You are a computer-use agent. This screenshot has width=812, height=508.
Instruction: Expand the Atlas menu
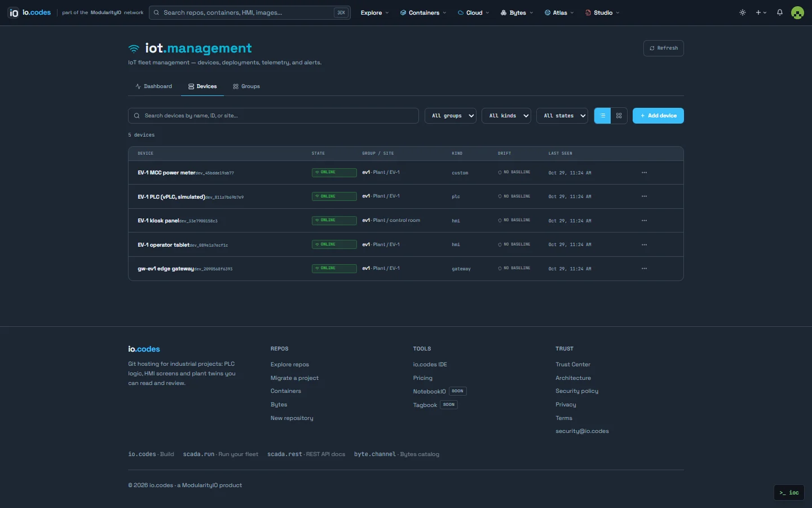559,12
